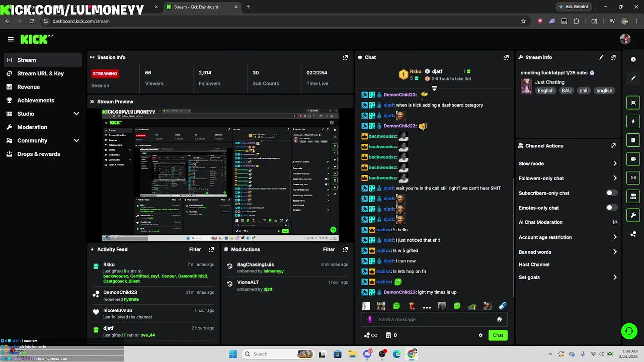This screenshot has height=362, width=644.
Task: Open File Explorer from the taskbar
Action: [352, 354]
